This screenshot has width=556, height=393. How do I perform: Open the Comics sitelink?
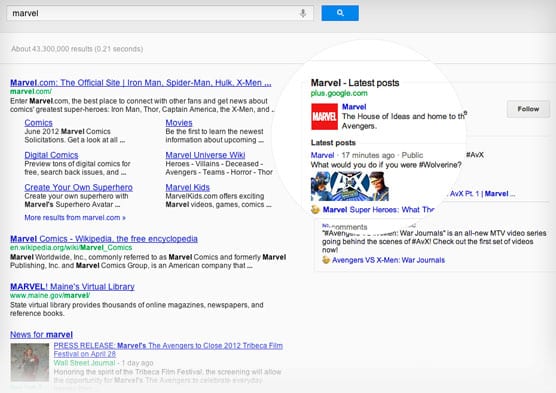click(38, 123)
